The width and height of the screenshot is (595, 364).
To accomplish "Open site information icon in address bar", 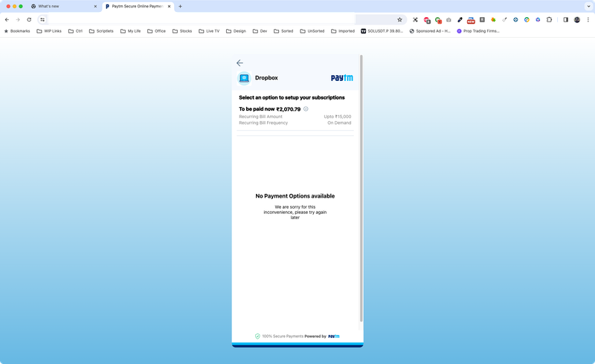I will click(x=42, y=20).
